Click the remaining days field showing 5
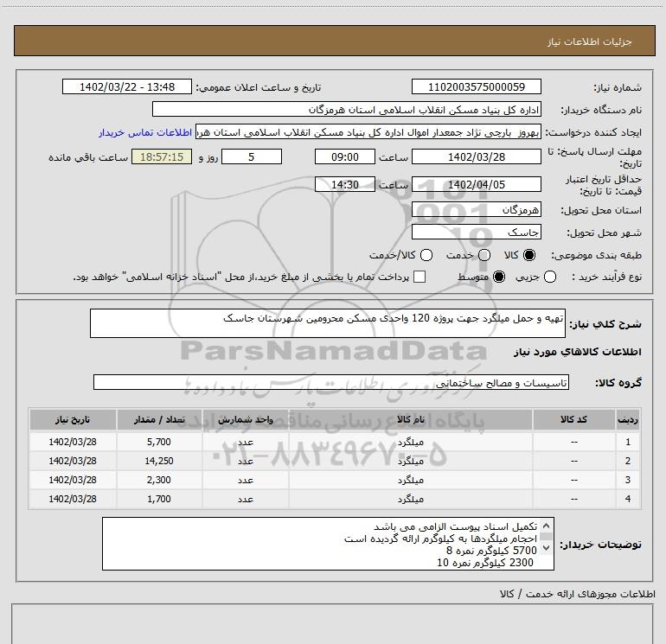Image resolution: width=666 pixels, height=644 pixels. [x=252, y=156]
